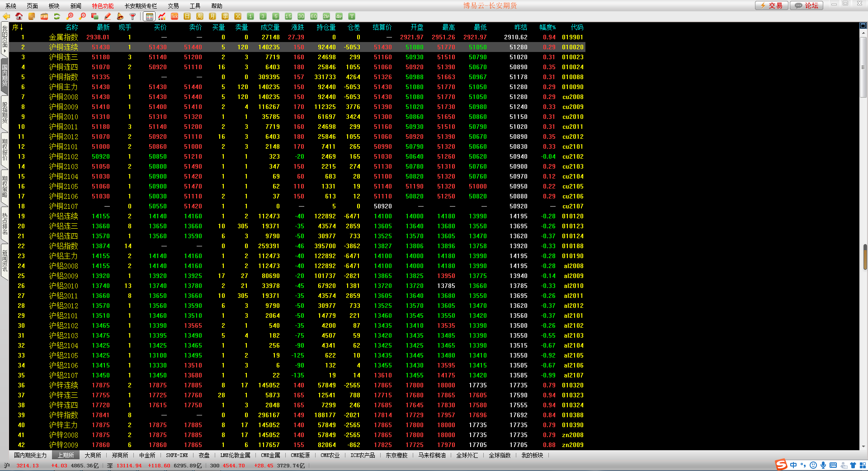Switch to the Tick chart view
This screenshot has height=471, width=868.
click(175, 16)
